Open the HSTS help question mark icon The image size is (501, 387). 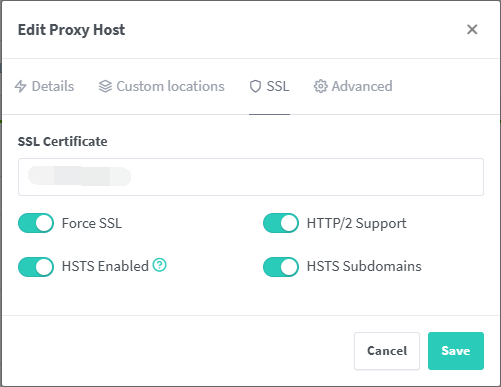tap(159, 265)
